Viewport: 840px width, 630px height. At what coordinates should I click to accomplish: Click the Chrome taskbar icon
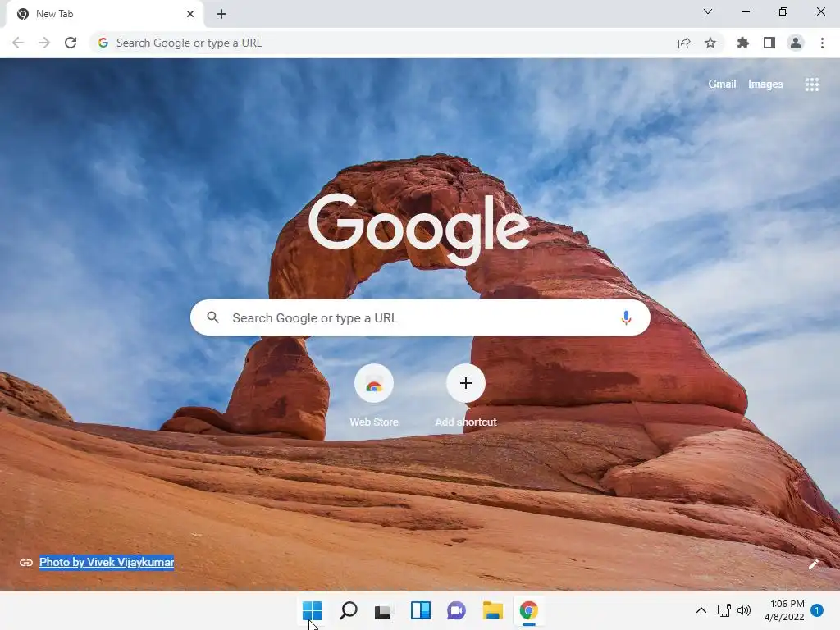(x=529, y=610)
